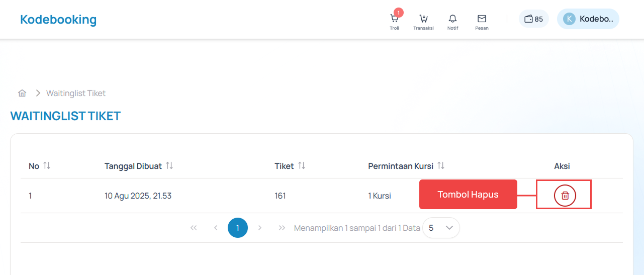
Task: Expand the rows-per-page dropdown showing 5
Action: click(441, 228)
